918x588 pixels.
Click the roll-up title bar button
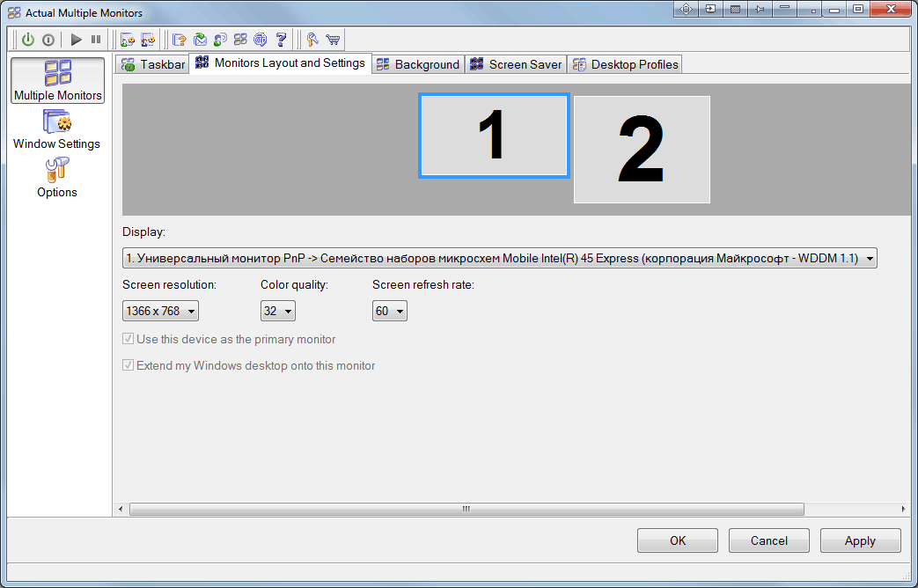click(784, 9)
